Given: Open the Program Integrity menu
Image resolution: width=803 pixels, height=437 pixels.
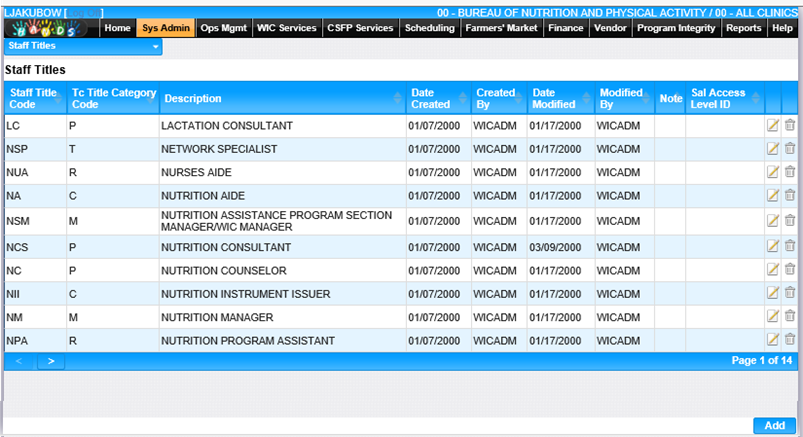Looking at the screenshot, I should click(676, 28).
